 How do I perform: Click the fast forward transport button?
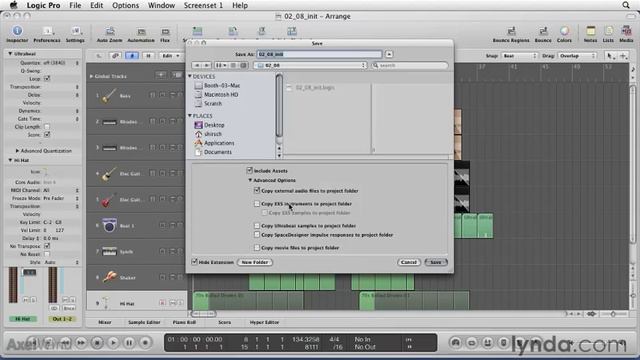[x=81, y=342]
